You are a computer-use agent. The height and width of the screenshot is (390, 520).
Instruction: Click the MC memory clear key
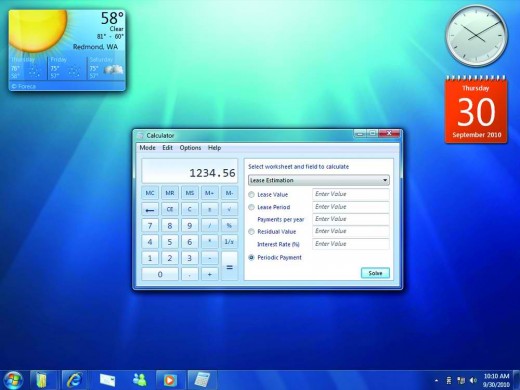tap(150, 193)
